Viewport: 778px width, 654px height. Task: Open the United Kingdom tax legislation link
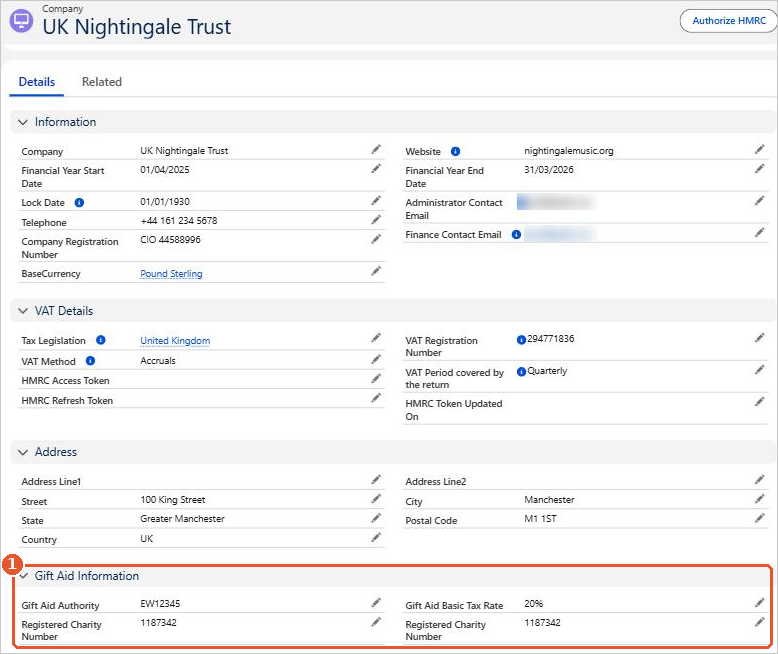pos(175,340)
